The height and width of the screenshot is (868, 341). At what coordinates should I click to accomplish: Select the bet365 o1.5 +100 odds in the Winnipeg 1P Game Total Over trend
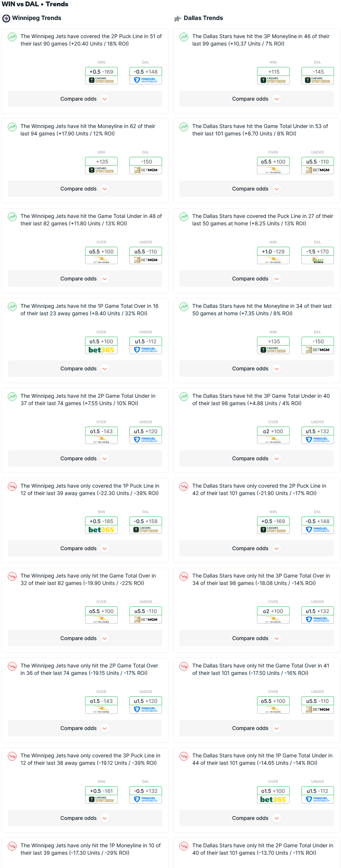tap(101, 345)
